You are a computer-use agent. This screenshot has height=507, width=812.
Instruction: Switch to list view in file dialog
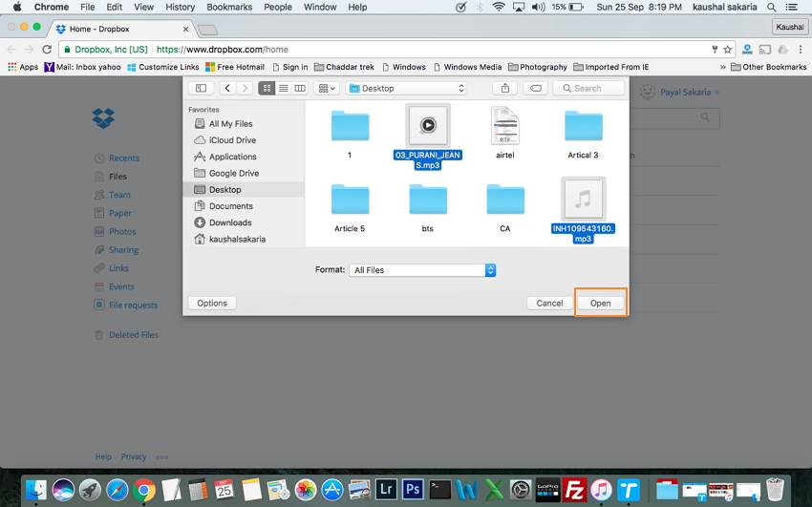[x=284, y=88]
